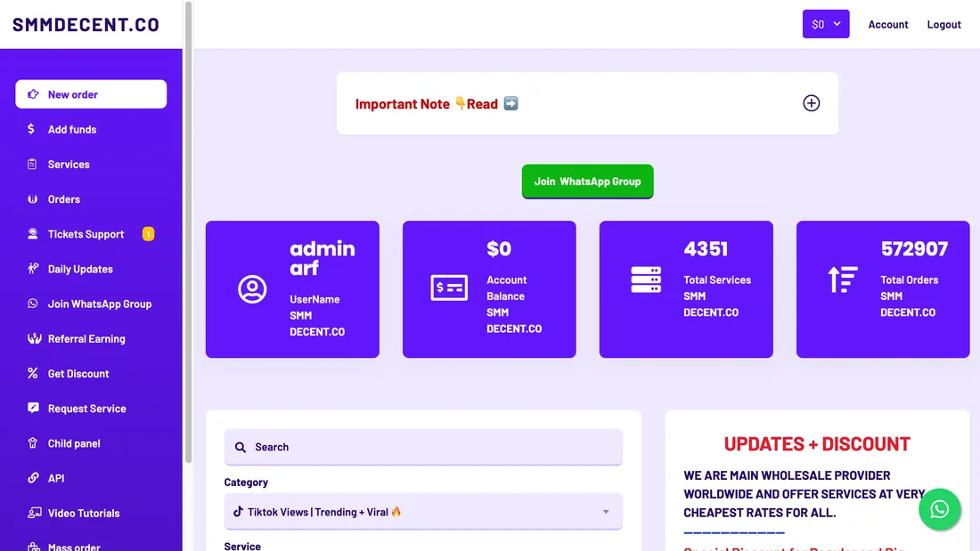Click the Daily Updates person icon
The image size is (980, 551).
[33, 269]
